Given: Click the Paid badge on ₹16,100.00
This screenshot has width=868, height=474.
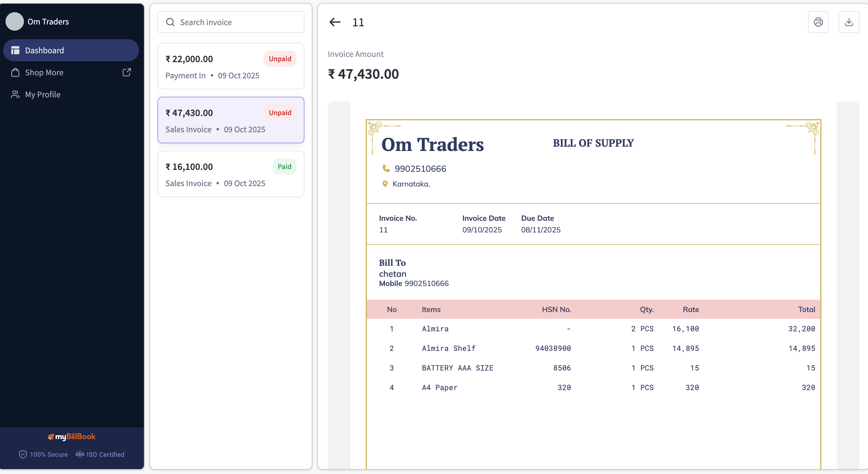Looking at the screenshot, I should tap(285, 167).
